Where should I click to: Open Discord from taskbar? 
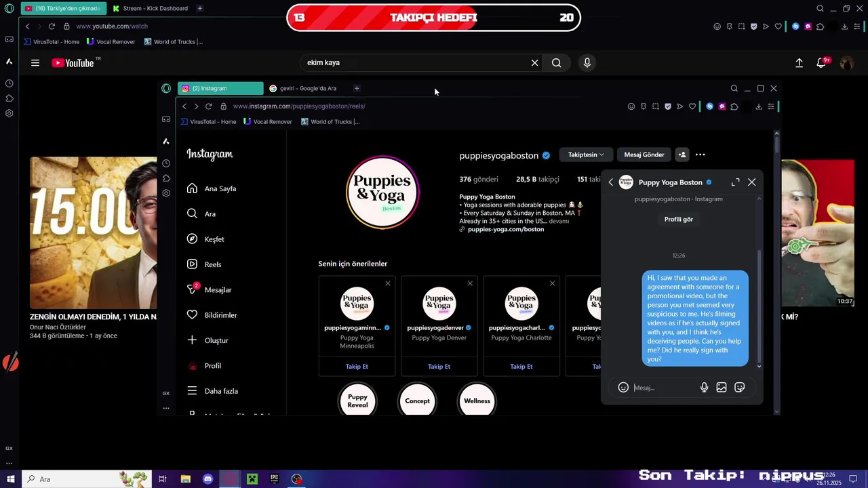208,479
